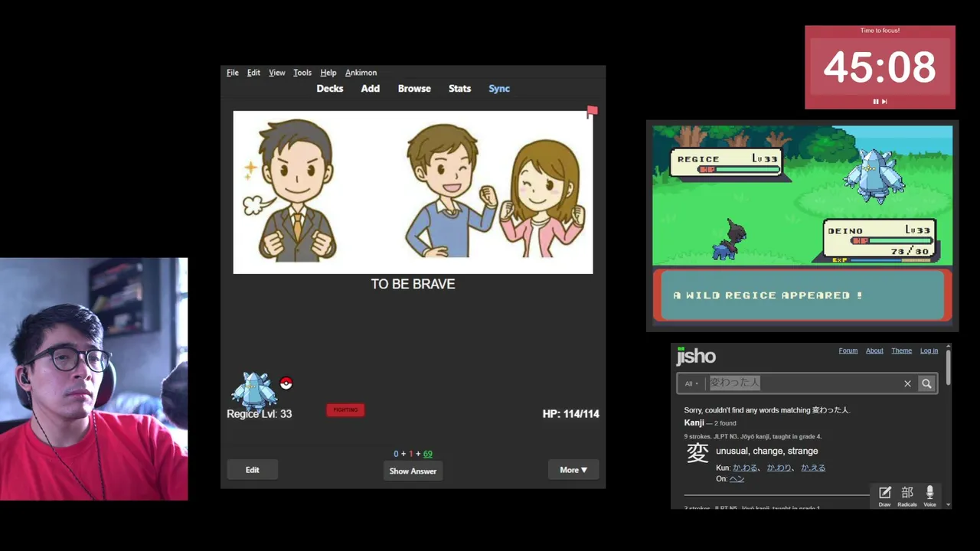This screenshot has height=551, width=980.
Task: Click the Pokeball icon beside Regice
Action: pos(286,383)
